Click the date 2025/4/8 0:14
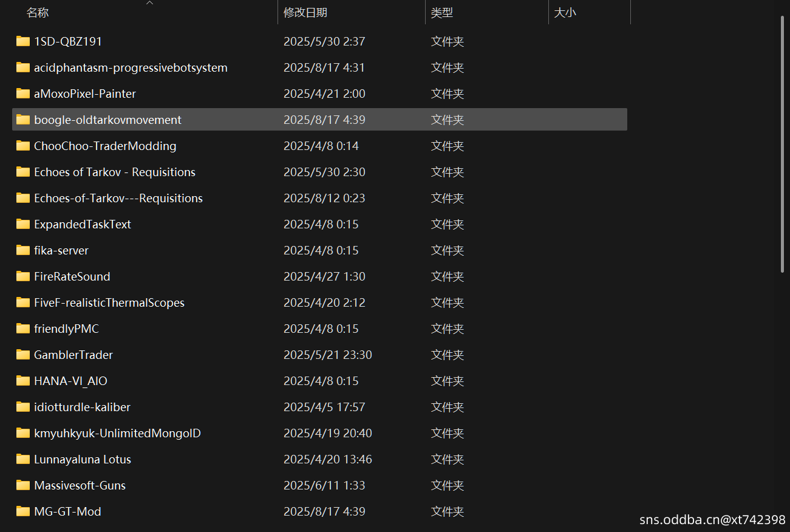Image resolution: width=790 pixels, height=532 pixels. (x=321, y=146)
